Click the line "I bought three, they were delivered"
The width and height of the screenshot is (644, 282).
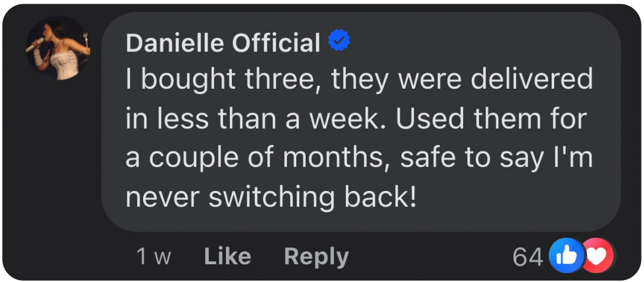click(x=359, y=79)
